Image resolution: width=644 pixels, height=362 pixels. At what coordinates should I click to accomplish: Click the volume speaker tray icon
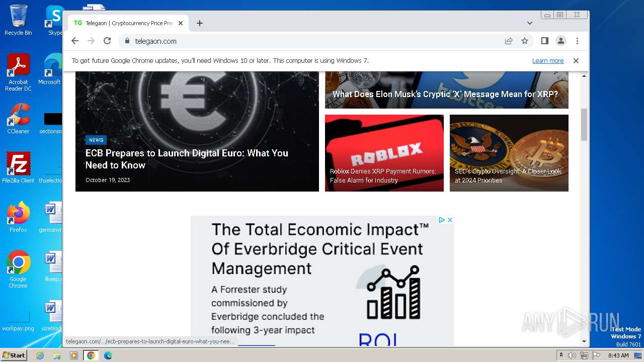click(572, 355)
